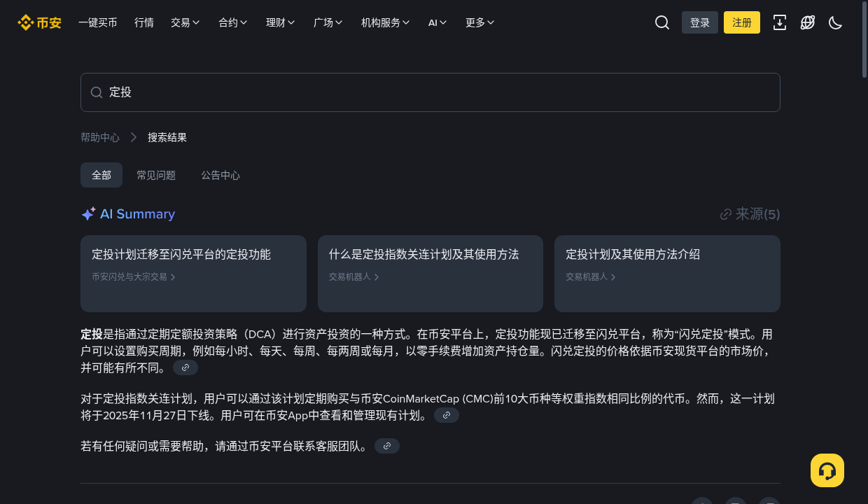The width and height of the screenshot is (868, 504).
Task: Expand the 合约 menu dropdown
Action: point(233,22)
